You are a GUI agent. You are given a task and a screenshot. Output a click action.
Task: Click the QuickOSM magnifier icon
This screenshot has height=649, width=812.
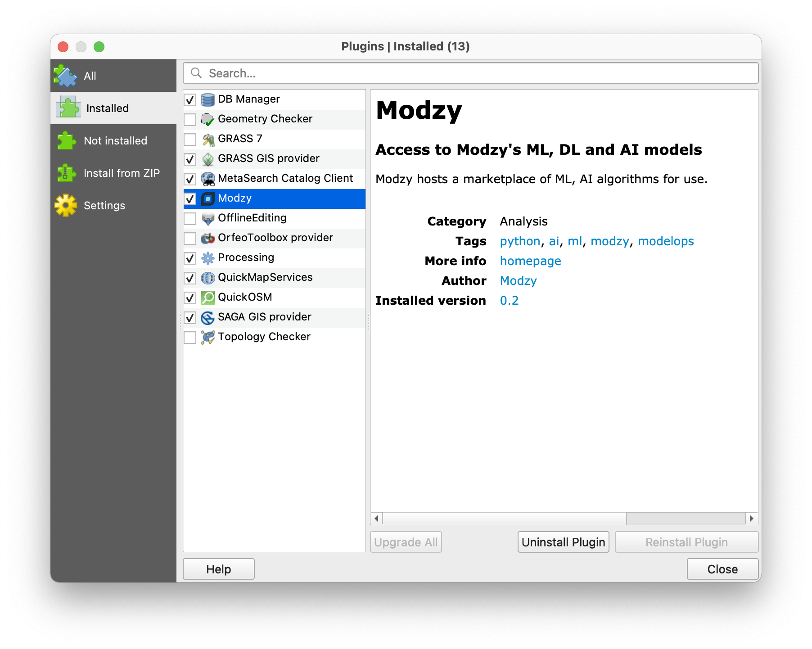[208, 297]
